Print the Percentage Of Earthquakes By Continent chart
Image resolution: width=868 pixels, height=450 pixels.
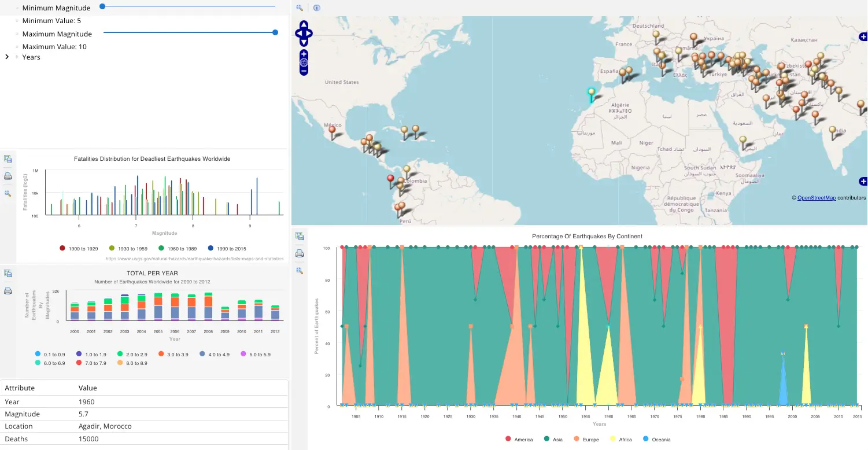pos(300,253)
